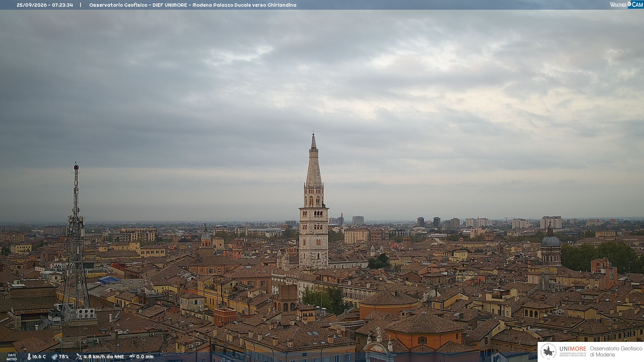Click the WeatherCam lens logo icon
Image resolution: width=644 pixels, height=362 pixels.
pos(629,4)
